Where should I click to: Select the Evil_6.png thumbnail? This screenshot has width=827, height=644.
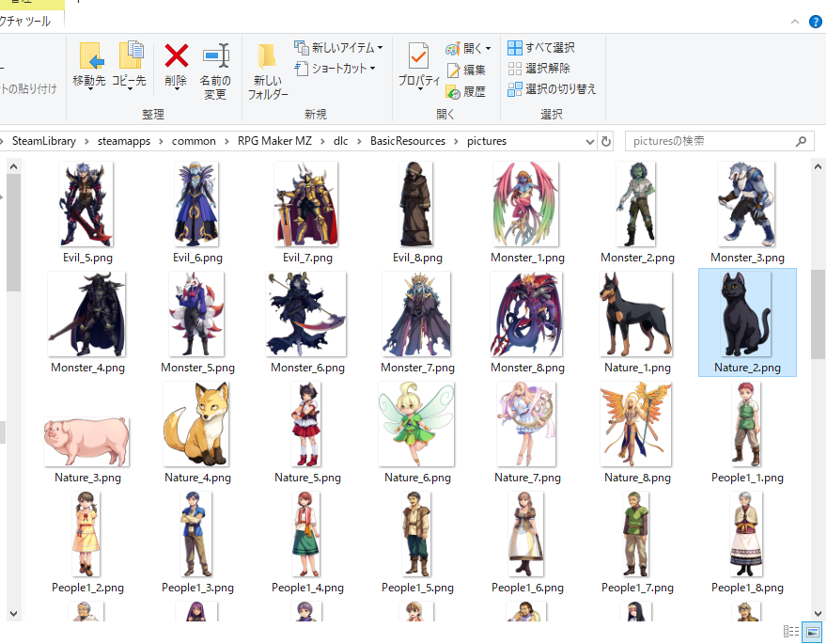point(196,204)
